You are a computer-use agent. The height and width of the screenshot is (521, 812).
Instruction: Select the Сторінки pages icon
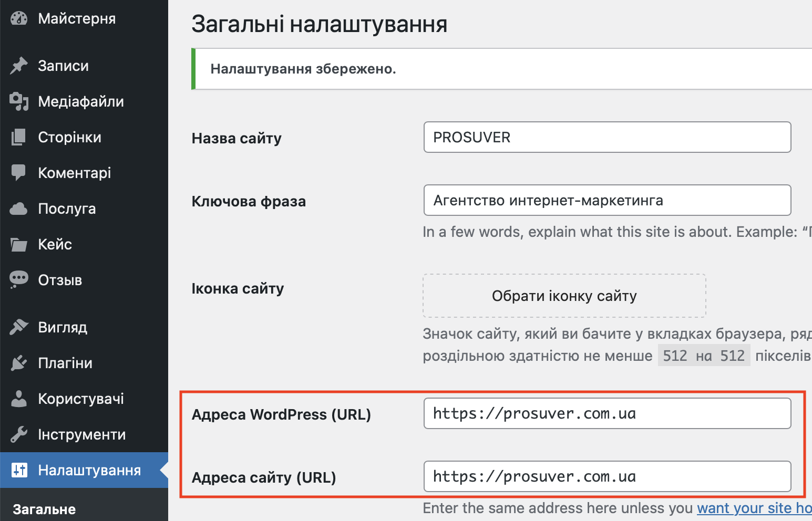click(19, 137)
